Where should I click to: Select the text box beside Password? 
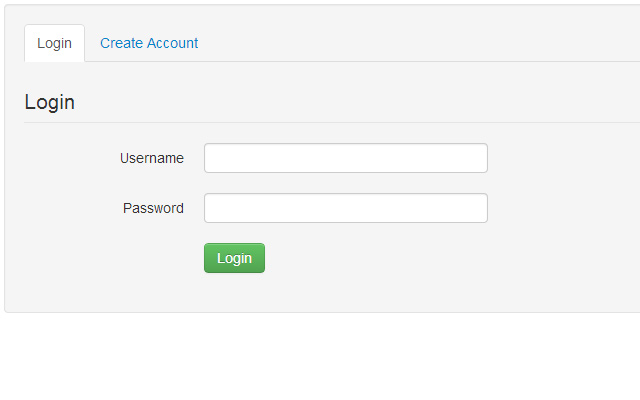(346, 208)
